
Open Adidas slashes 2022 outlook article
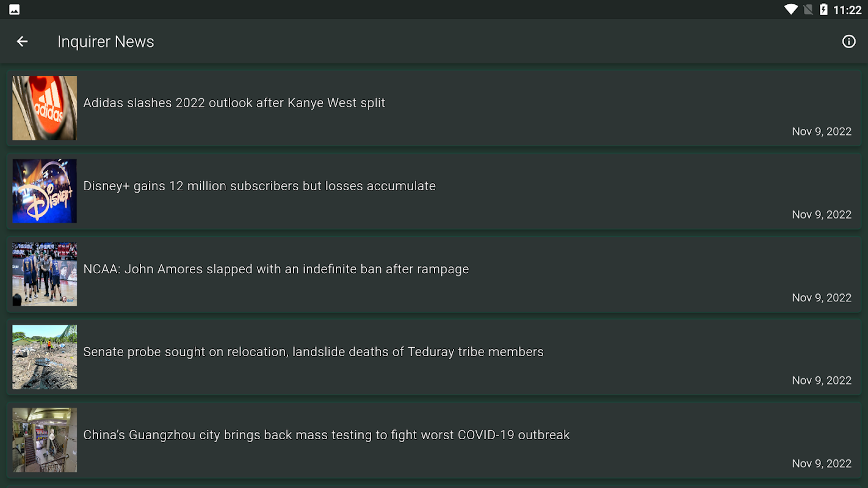click(x=234, y=103)
